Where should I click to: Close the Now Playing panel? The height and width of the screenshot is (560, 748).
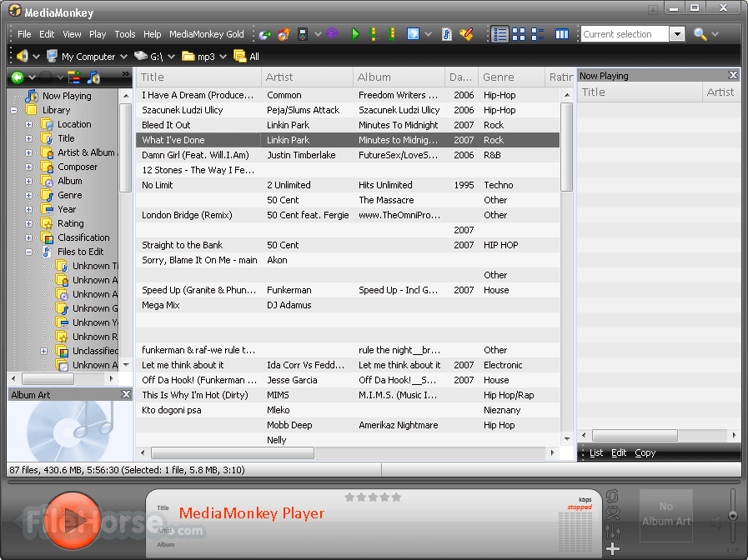(x=733, y=75)
